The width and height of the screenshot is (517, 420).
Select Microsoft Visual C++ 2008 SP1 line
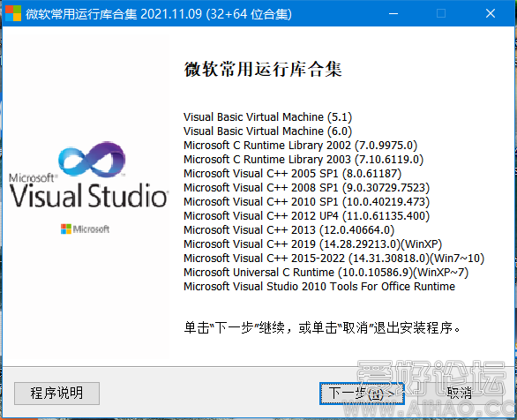pyautogui.click(x=307, y=188)
